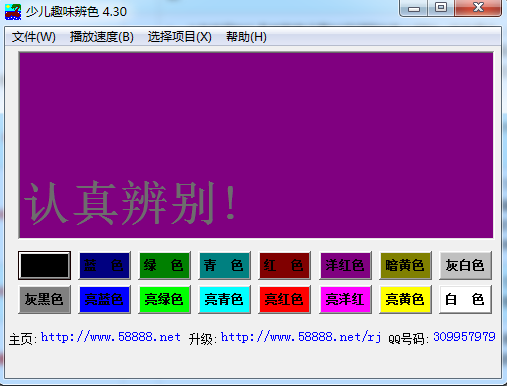Open the homepage link www.58888.net

click(x=111, y=337)
